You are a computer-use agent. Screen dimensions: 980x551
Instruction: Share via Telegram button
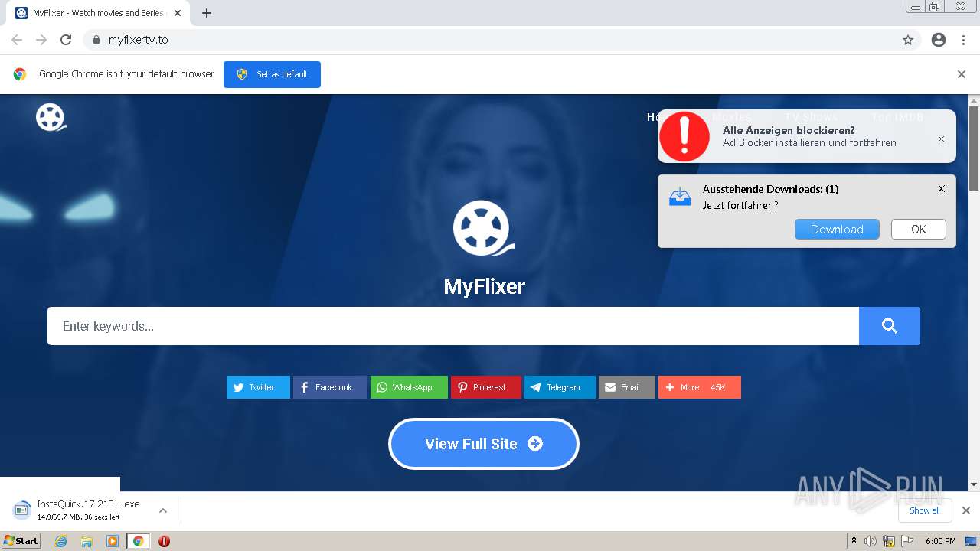pos(560,387)
